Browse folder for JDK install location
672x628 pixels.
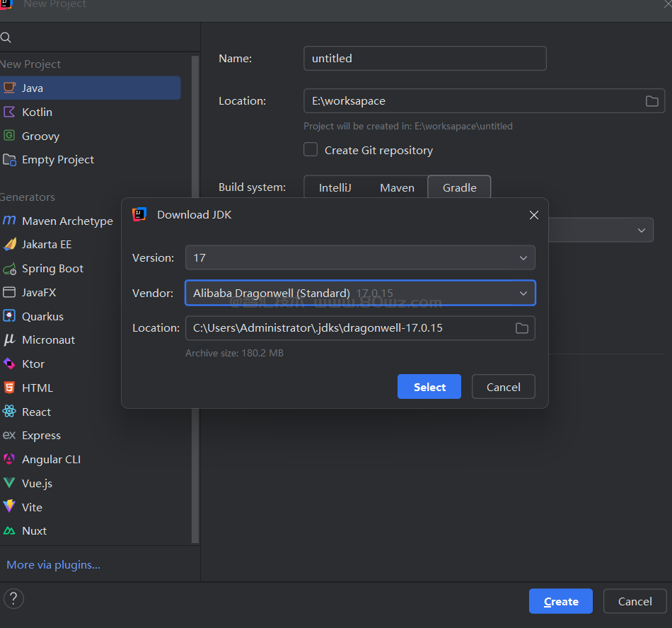(x=521, y=328)
